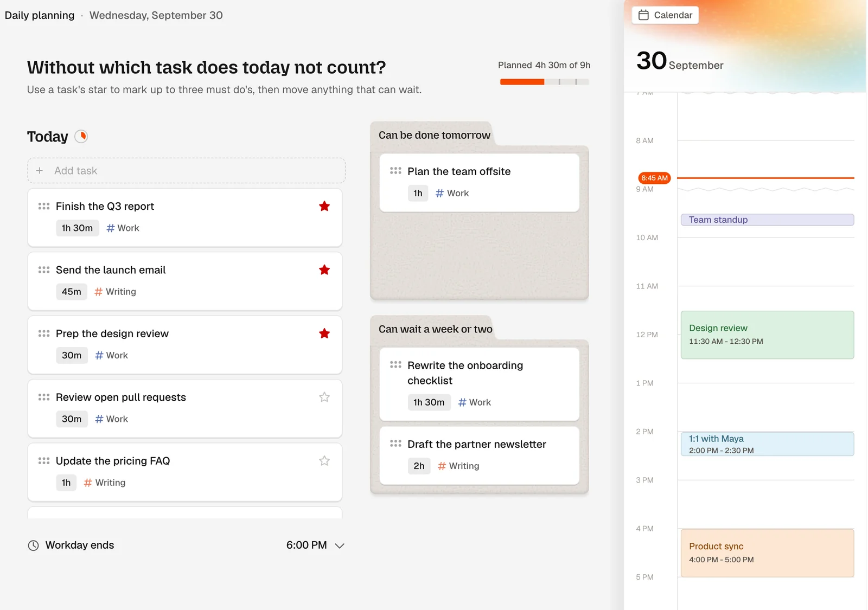Screen dimensions: 868x610
Task: Open the 1:1 with Maya calendar event
Action: [x=767, y=444]
